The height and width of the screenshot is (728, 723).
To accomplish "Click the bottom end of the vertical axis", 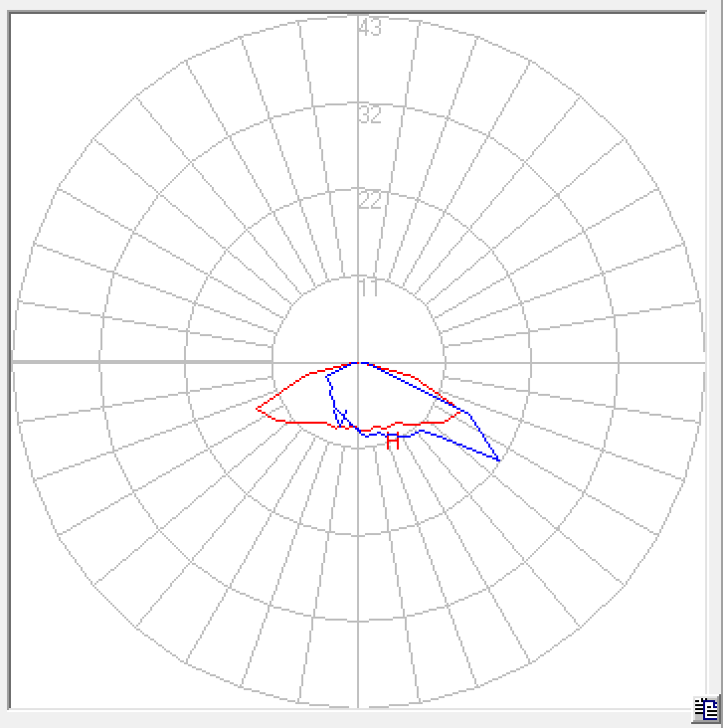I will point(358,707).
